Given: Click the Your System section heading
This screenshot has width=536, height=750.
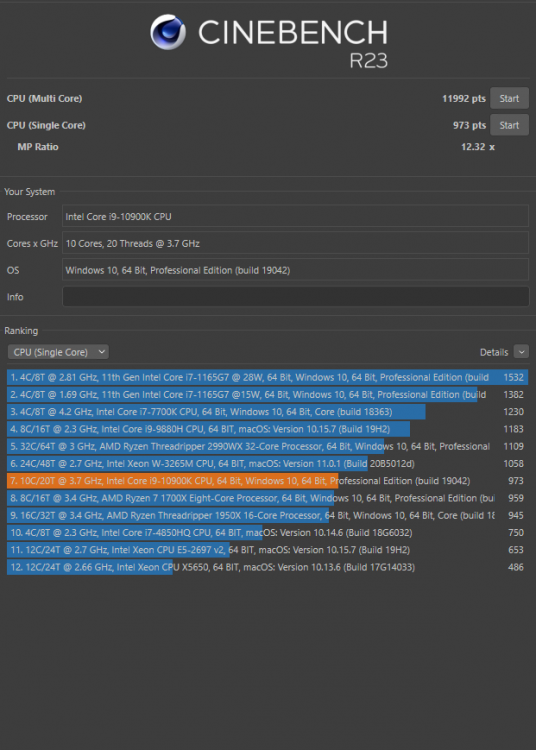Looking at the screenshot, I should pyautogui.click(x=30, y=192).
